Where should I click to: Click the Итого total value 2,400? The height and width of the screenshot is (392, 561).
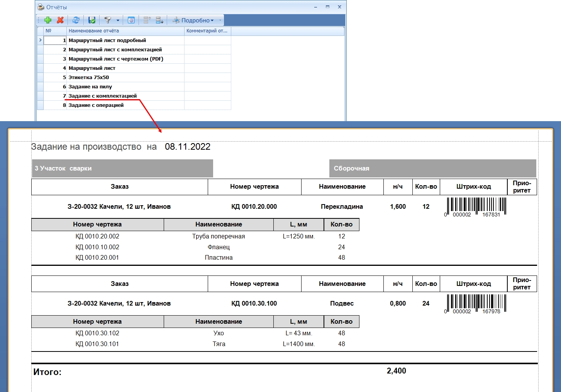397,371
